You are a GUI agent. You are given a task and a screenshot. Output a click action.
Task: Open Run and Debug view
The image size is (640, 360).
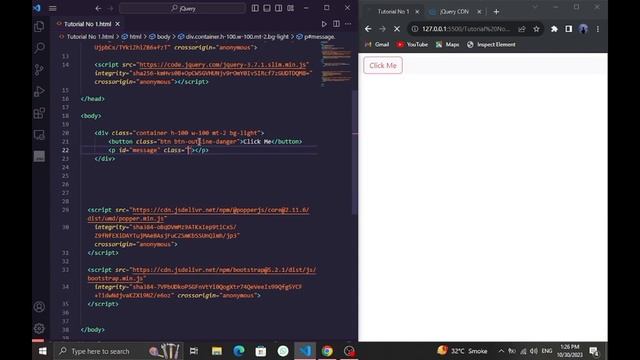(39, 91)
